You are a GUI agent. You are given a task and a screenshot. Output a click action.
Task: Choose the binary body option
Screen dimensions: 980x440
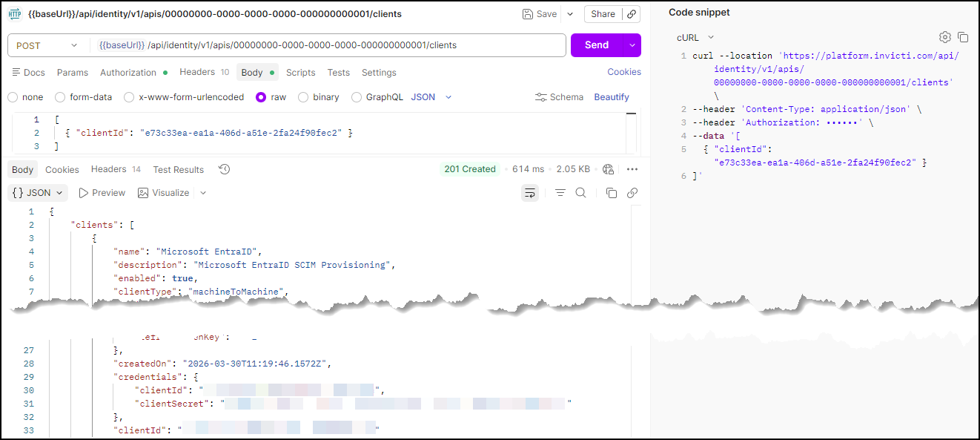point(302,97)
